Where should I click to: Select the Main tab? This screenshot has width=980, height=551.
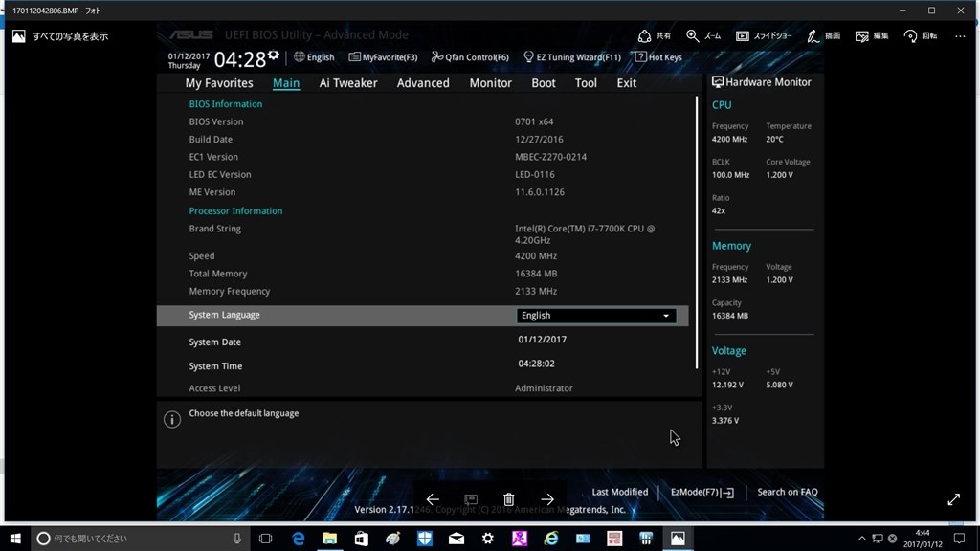[x=285, y=83]
